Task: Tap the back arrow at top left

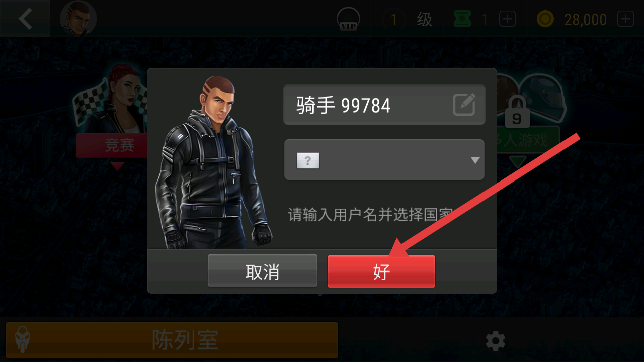Action: 25,19
